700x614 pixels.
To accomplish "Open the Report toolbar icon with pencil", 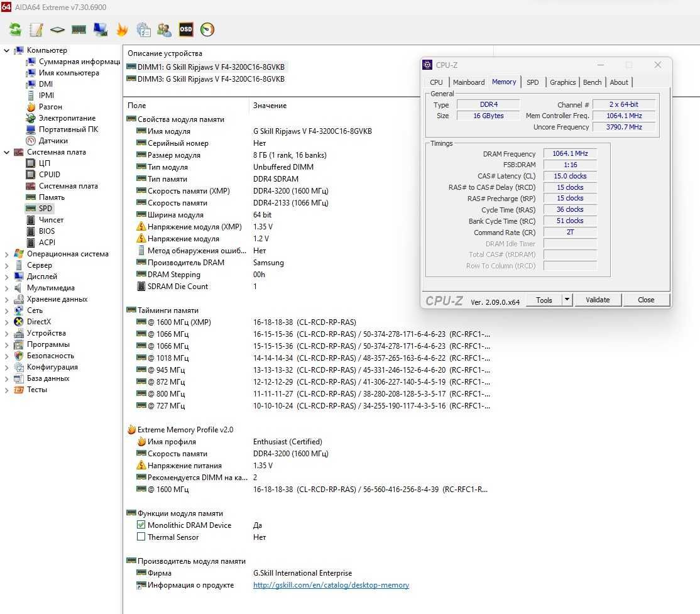I will pos(36,30).
